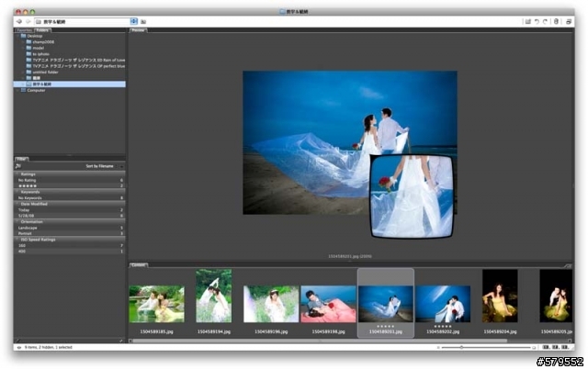Viewport: 588px width, 369px height.
Task: Select thumbnail 1504589194.jpg
Action: [x=214, y=296]
